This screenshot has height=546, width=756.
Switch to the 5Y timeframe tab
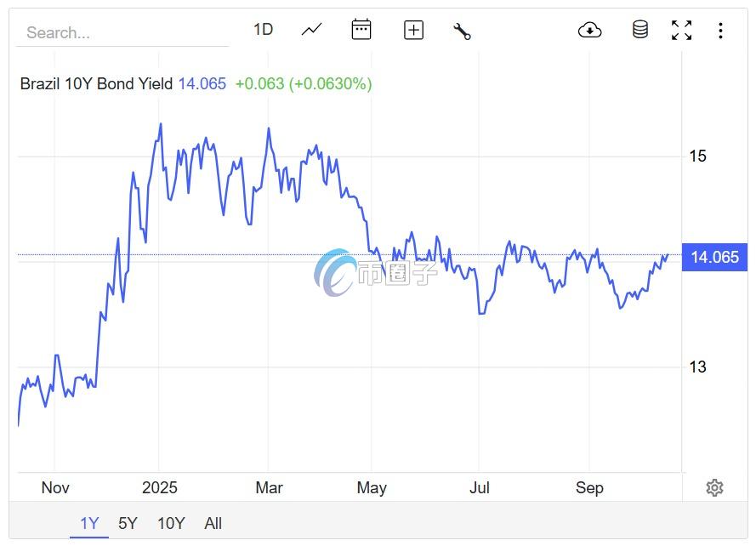click(x=128, y=523)
